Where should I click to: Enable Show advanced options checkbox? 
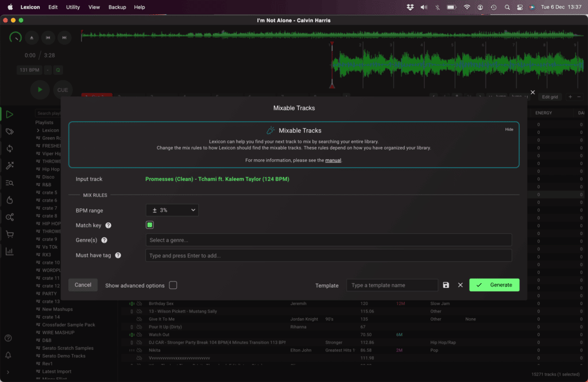[173, 285]
